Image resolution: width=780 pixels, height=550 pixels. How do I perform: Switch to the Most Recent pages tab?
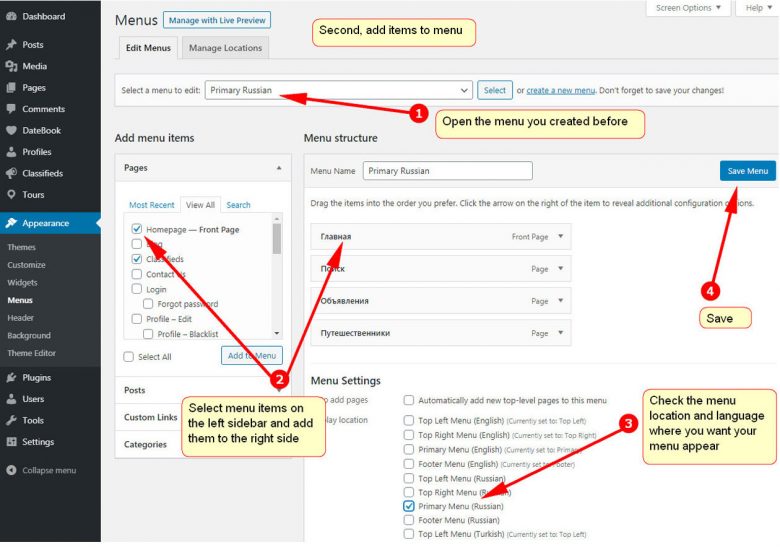152,205
